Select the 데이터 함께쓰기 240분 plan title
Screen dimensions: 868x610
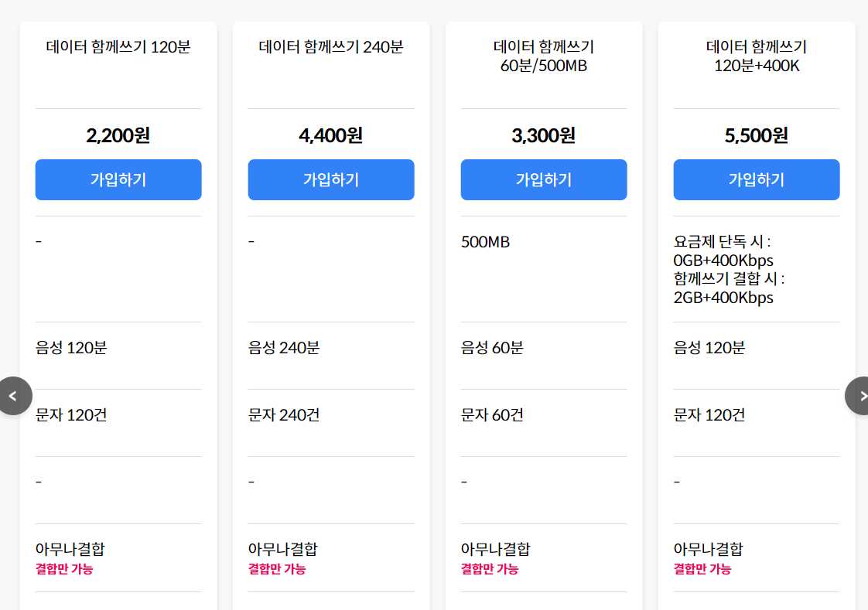330,47
